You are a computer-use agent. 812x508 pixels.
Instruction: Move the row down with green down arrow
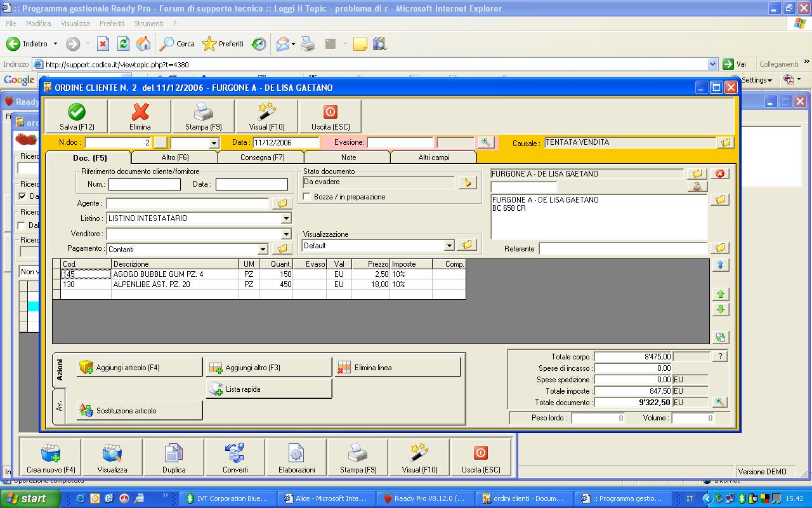(x=720, y=310)
